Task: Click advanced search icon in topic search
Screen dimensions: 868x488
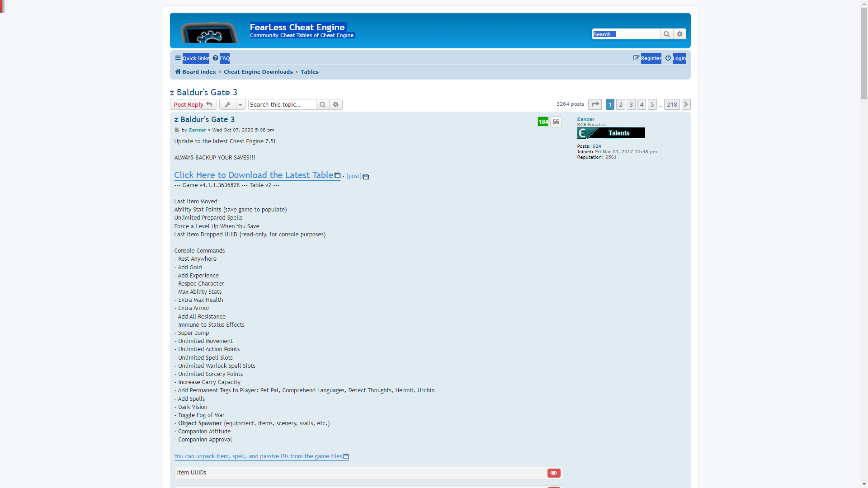Action: tap(335, 104)
